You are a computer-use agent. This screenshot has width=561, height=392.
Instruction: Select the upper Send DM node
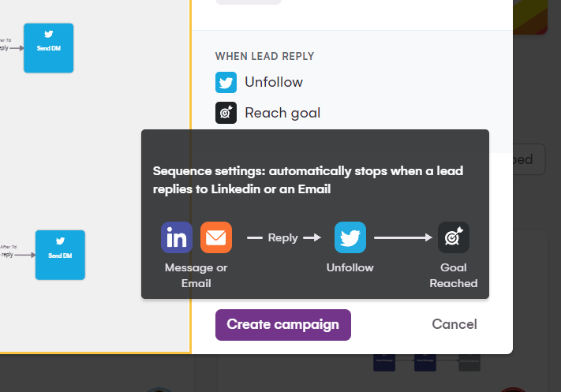point(48,47)
